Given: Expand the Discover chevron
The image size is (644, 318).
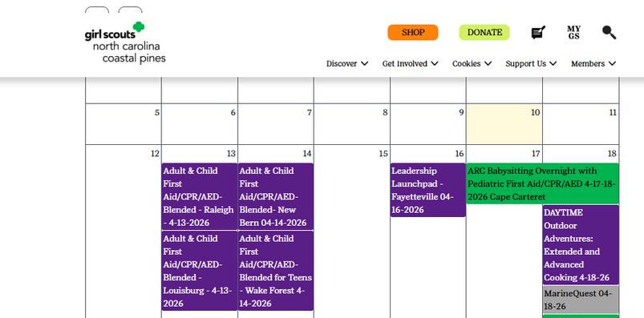Looking at the screenshot, I should 364,63.
